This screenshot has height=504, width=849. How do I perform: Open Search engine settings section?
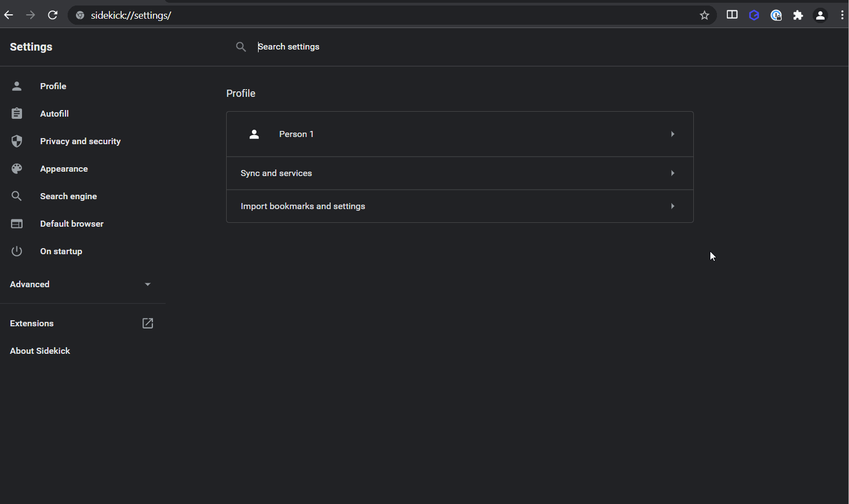click(x=68, y=196)
